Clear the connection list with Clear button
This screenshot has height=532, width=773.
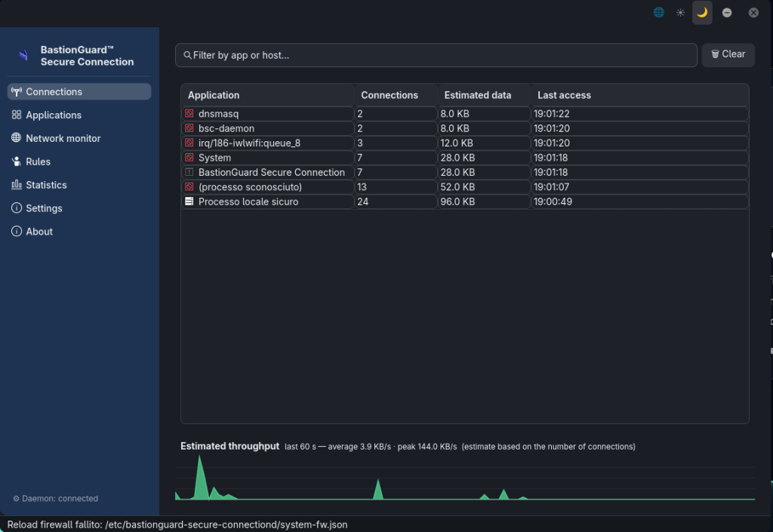click(728, 54)
